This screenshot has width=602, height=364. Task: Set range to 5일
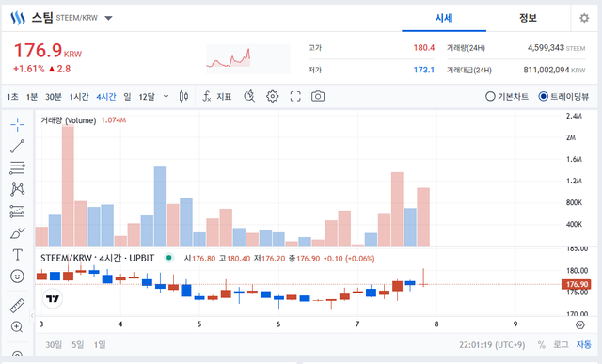[77, 345]
